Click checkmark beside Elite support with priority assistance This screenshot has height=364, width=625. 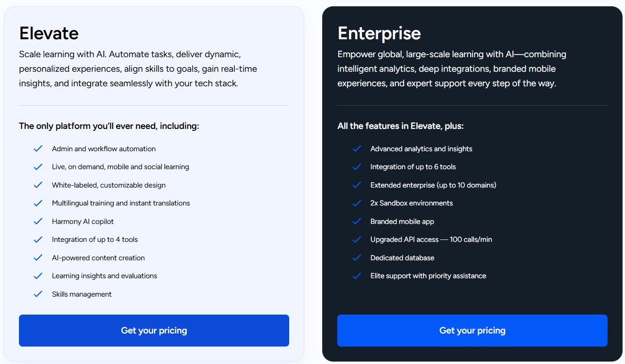[357, 276]
